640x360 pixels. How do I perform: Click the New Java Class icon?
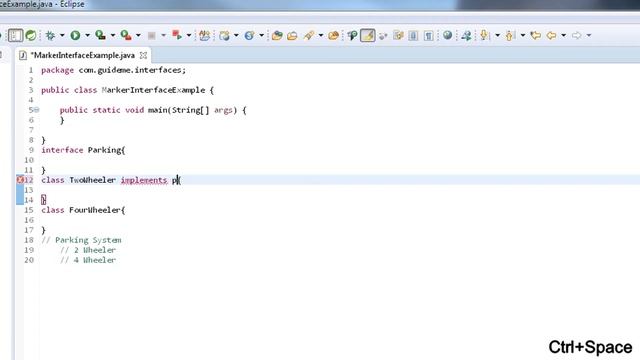(224, 36)
